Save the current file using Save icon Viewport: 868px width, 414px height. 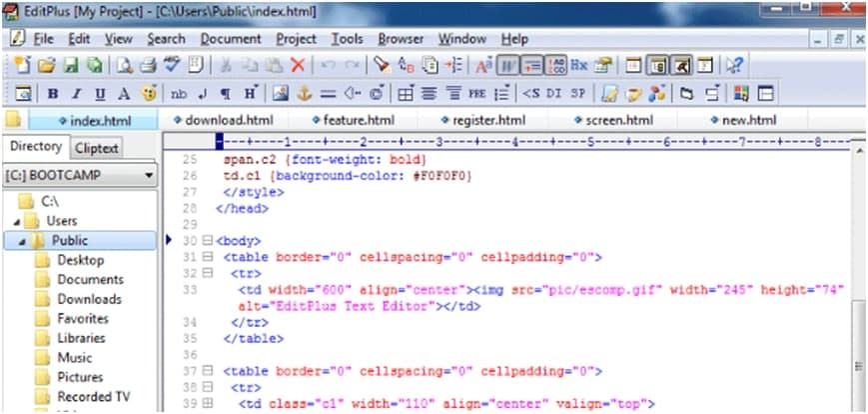71,67
